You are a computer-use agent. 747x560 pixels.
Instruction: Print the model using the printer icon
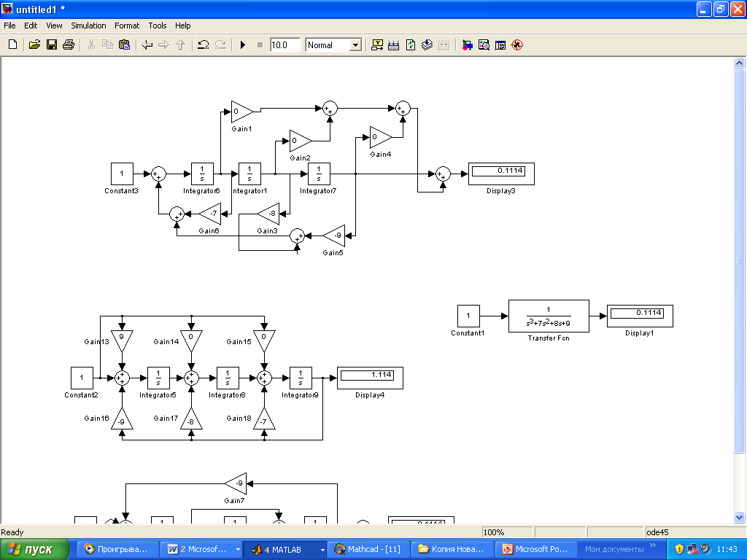pyautogui.click(x=68, y=44)
